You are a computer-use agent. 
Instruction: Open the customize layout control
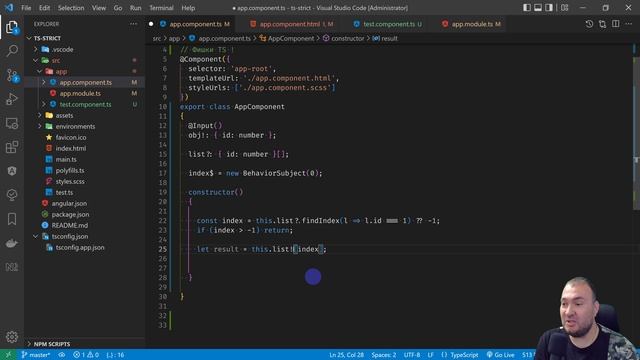point(564,8)
